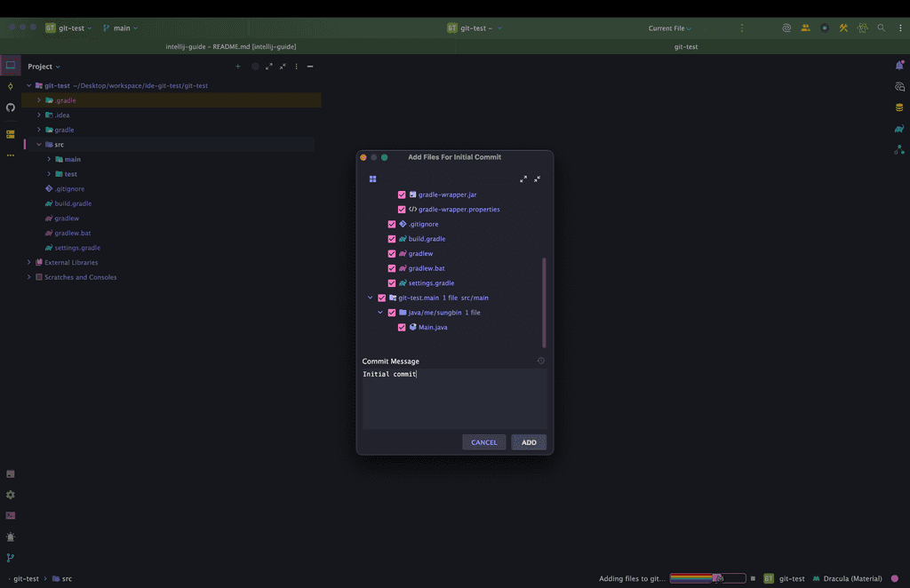The height and width of the screenshot is (588, 910).
Task: Open the Notifications bell in right sidebar
Action: pos(899,66)
